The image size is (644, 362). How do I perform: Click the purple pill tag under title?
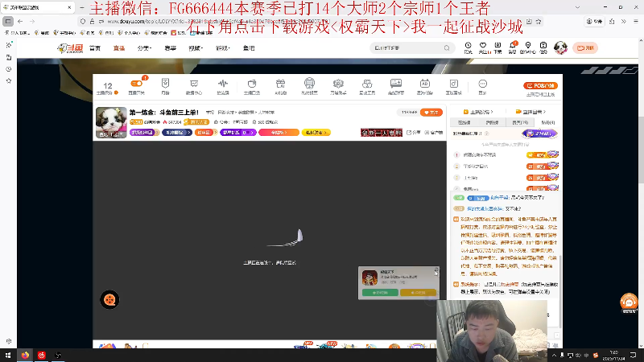pos(144,133)
